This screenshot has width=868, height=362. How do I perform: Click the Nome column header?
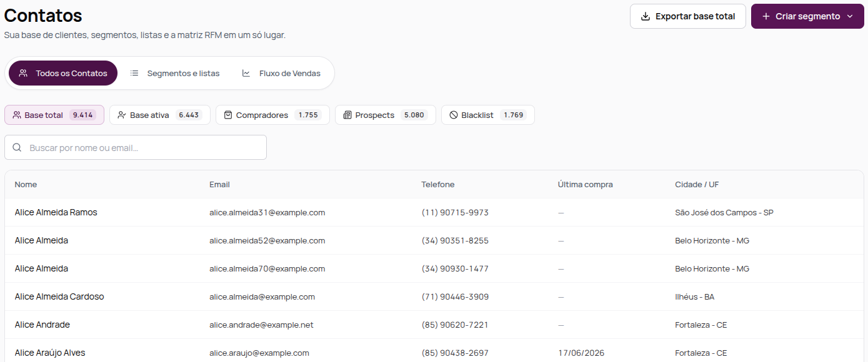point(26,184)
